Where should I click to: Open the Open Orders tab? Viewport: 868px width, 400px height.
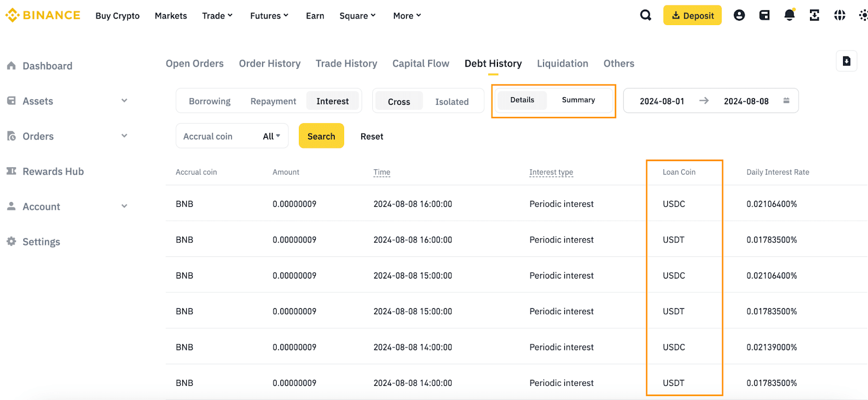[x=195, y=64]
